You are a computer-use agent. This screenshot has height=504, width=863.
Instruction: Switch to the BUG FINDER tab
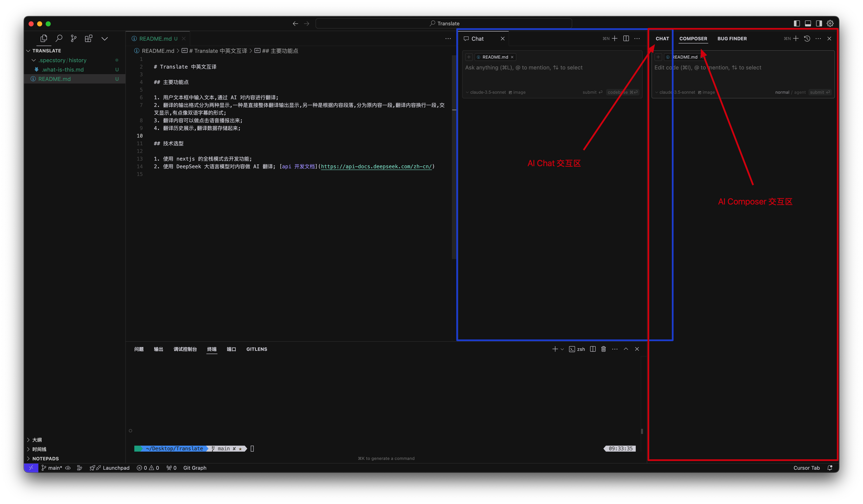[x=732, y=39]
